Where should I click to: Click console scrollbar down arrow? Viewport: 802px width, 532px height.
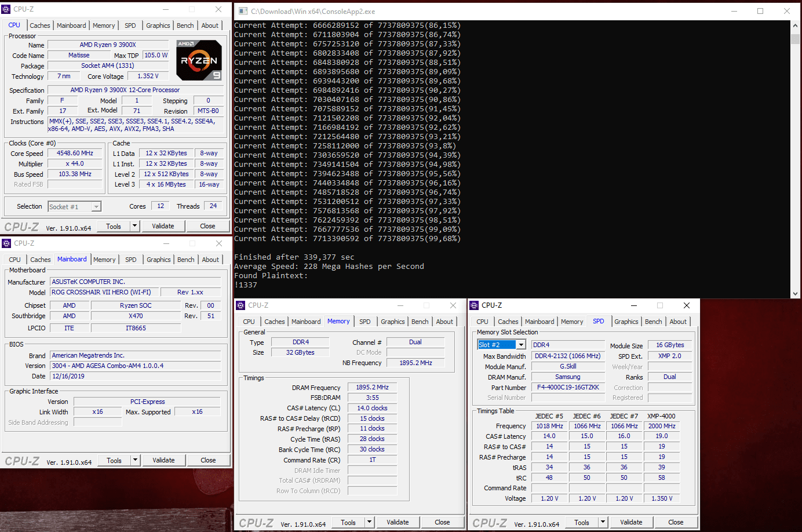click(795, 293)
